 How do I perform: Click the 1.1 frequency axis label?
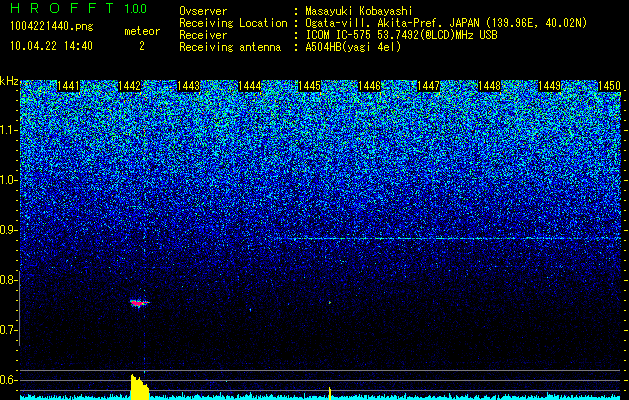pos(8,130)
